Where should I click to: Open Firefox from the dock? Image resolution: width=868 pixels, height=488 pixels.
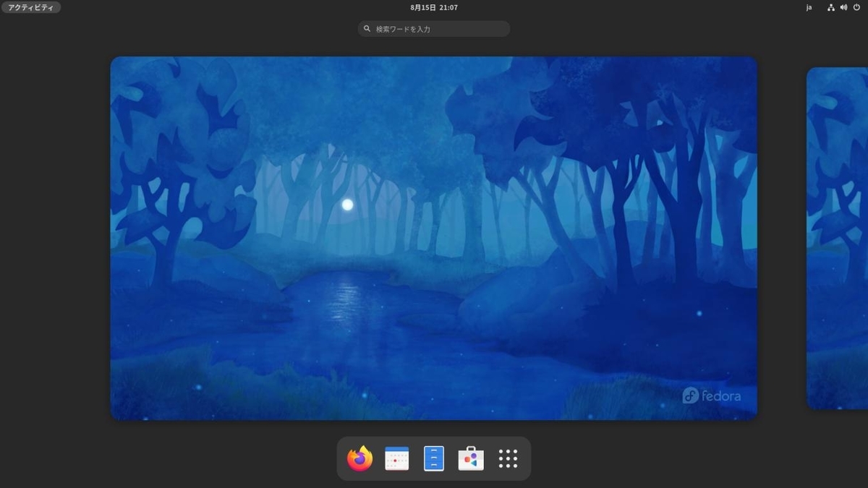click(x=359, y=458)
